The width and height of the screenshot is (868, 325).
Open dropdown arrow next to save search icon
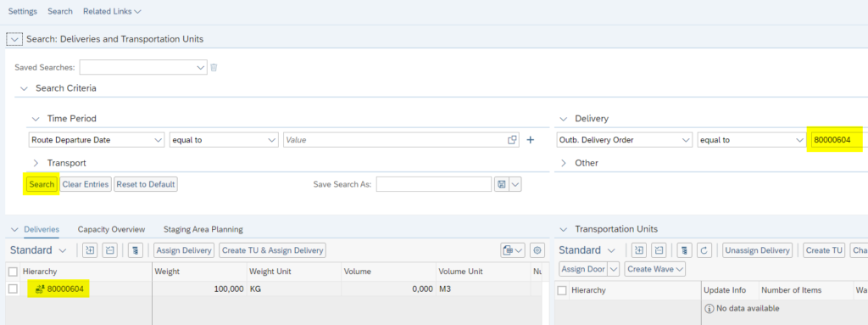coord(515,185)
